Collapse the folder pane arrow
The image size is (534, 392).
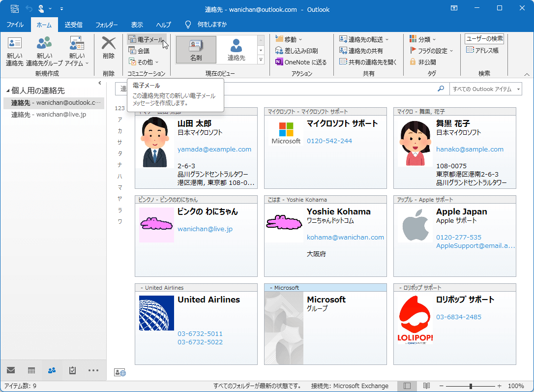point(99,83)
